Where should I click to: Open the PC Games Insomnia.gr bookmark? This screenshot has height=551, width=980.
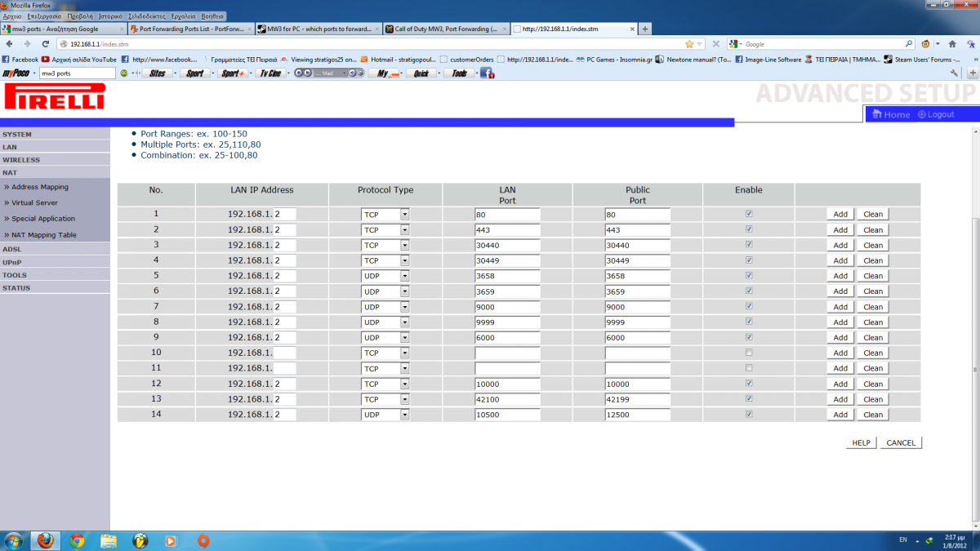click(614, 59)
